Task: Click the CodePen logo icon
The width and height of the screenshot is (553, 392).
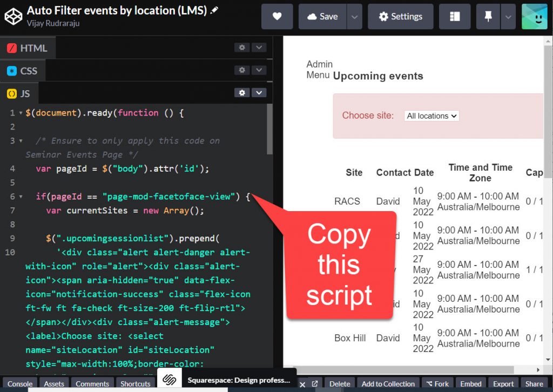Action: pos(13,17)
